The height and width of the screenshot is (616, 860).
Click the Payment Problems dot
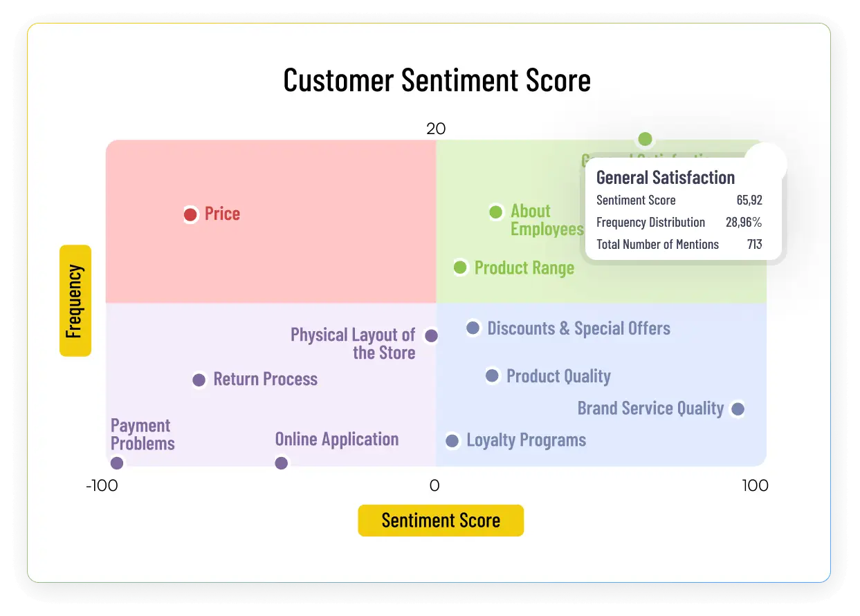pos(117,463)
